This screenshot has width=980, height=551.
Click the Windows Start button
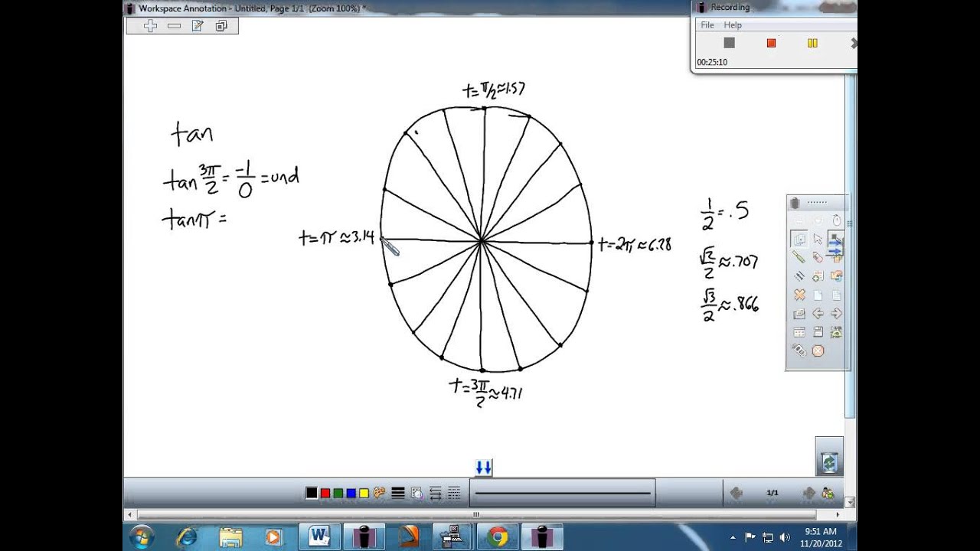[x=142, y=536]
